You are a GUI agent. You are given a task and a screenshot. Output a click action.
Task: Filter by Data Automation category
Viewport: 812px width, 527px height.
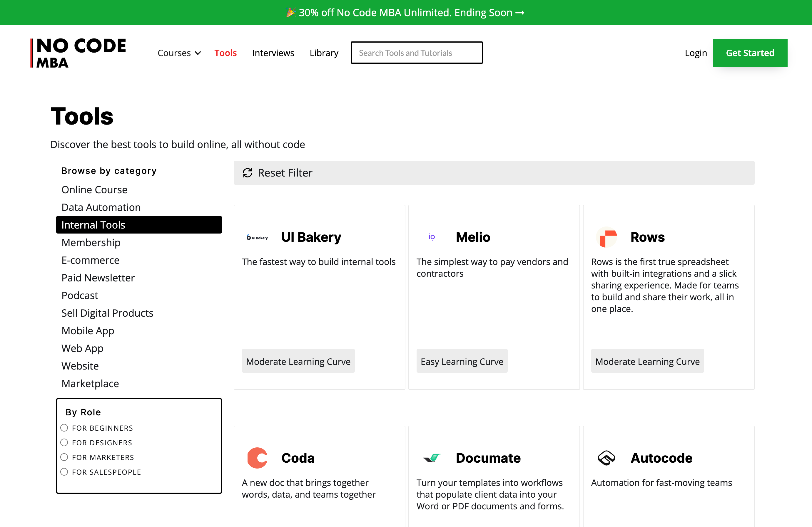[x=101, y=207]
